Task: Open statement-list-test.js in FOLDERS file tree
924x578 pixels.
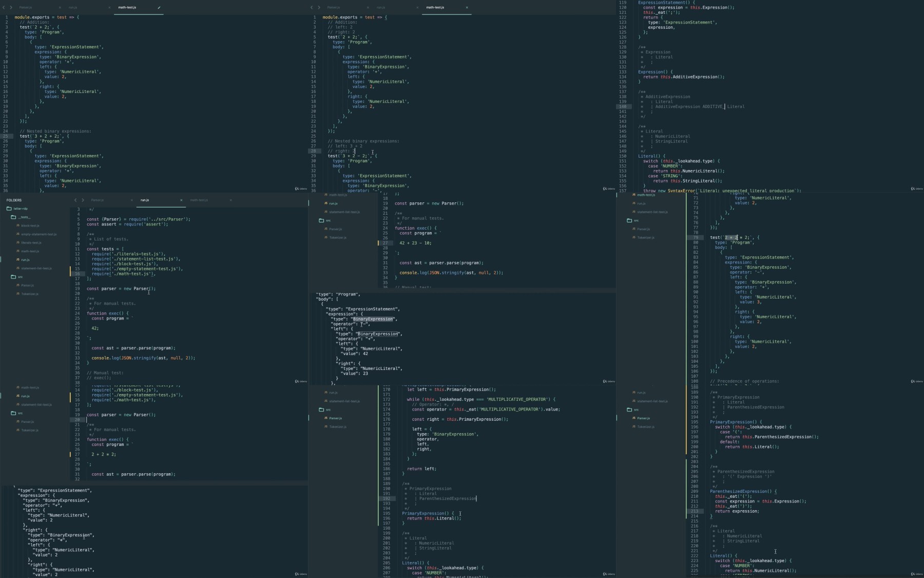Action: [36, 268]
